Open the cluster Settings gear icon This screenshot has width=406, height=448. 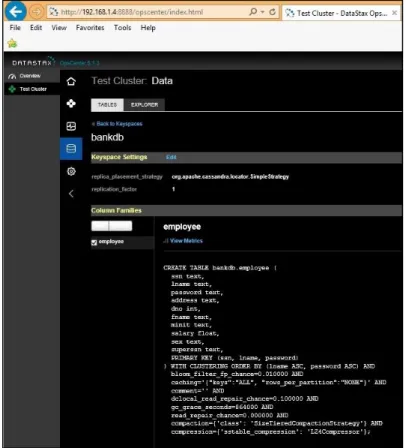click(x=71, y=171)
